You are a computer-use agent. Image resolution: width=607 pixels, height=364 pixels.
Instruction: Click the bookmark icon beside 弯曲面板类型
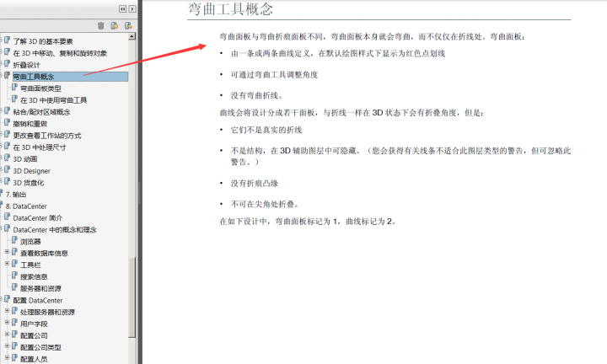pos(14,88)
